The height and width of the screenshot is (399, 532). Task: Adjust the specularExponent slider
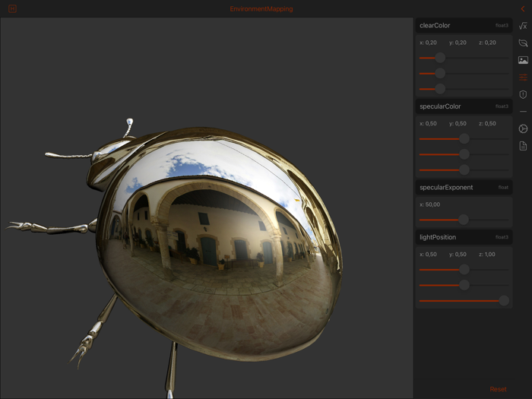coord(464,220)
